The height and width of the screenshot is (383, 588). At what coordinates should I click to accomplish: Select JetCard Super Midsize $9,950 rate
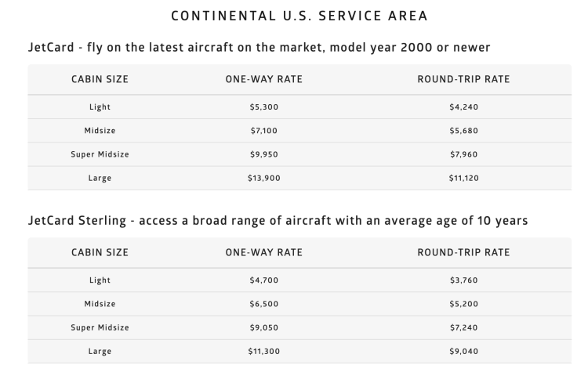coord(263,154)
